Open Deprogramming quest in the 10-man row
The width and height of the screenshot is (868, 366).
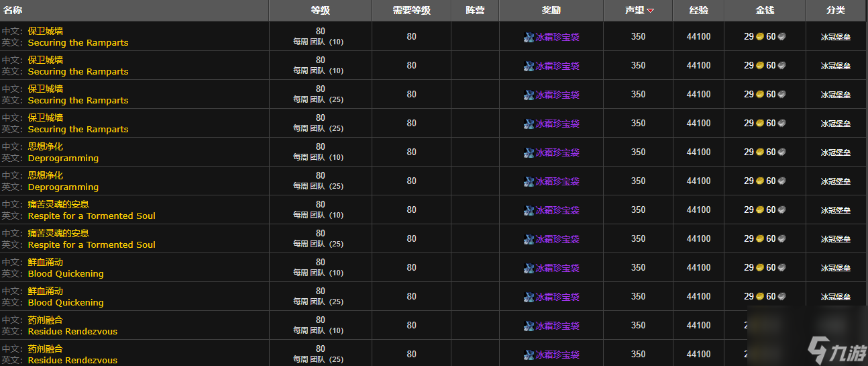(x=63, y=158)
